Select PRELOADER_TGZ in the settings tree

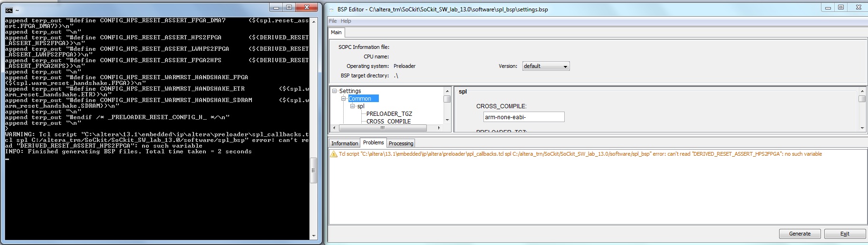[389, 113]
